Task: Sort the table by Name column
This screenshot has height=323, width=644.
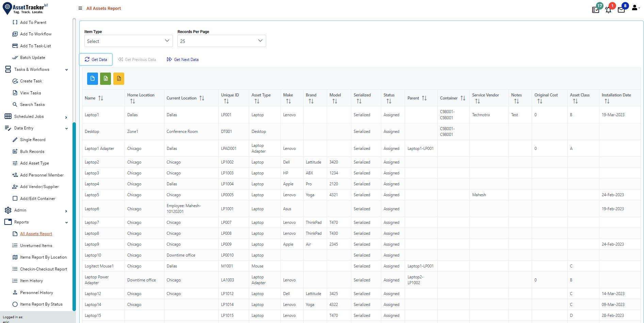Action: pyautogui.click(x=101, y=98)
